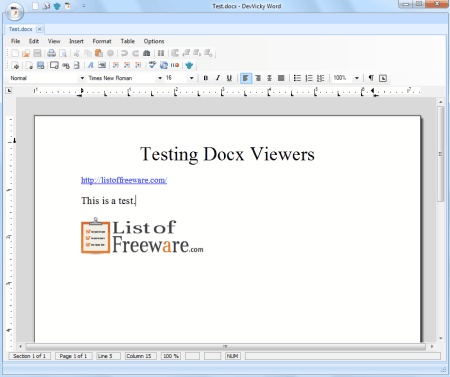
Task: Open the Times New Roman font dropdown
Action: [x=160, y=78]
